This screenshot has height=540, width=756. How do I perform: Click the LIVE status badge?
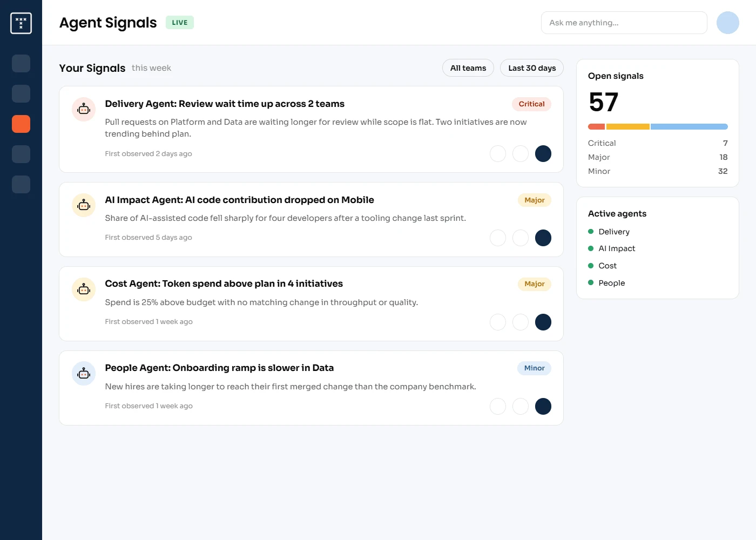tap(180, 23)
